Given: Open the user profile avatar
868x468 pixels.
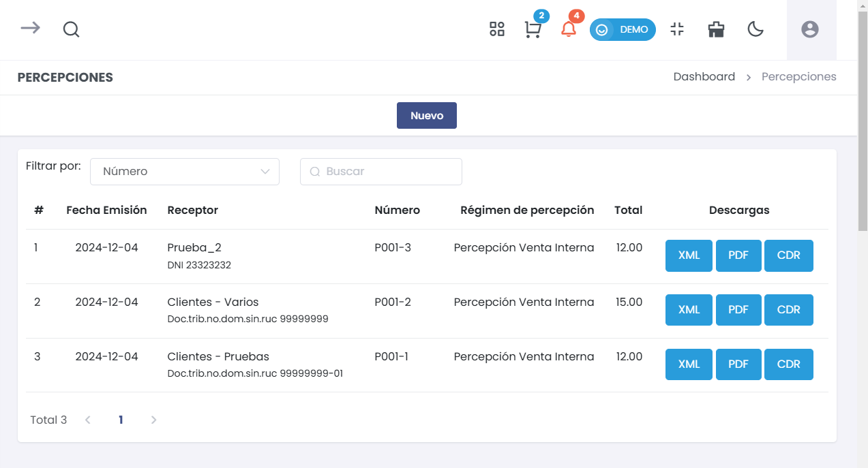Looking at the screenshot, I should coord(809,29).
